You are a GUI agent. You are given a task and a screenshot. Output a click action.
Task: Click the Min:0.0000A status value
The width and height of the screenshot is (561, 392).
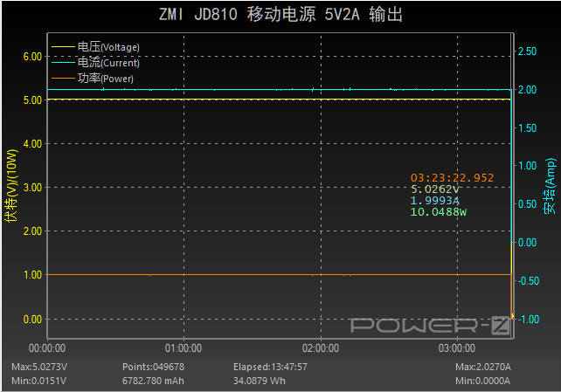pyautogui.click(x=482, y=381)
